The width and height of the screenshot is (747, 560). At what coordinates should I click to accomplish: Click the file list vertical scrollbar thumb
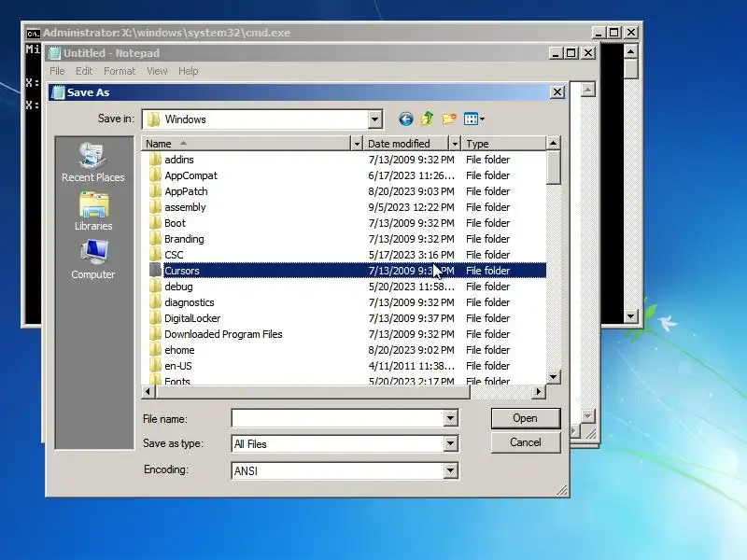(x=553, y=167)
